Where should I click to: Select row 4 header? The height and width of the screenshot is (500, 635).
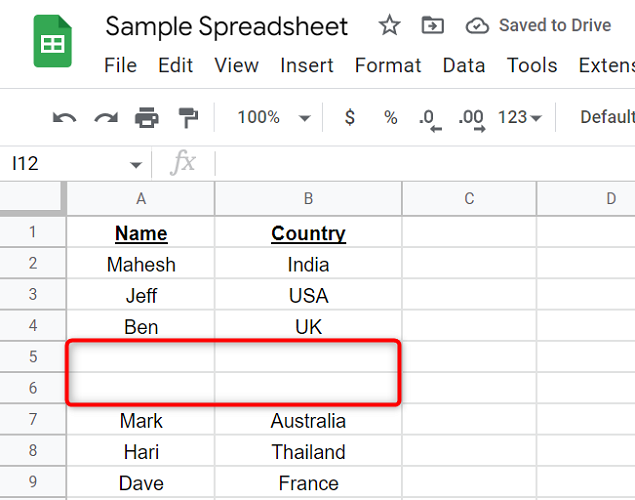(x=32, y=326)
